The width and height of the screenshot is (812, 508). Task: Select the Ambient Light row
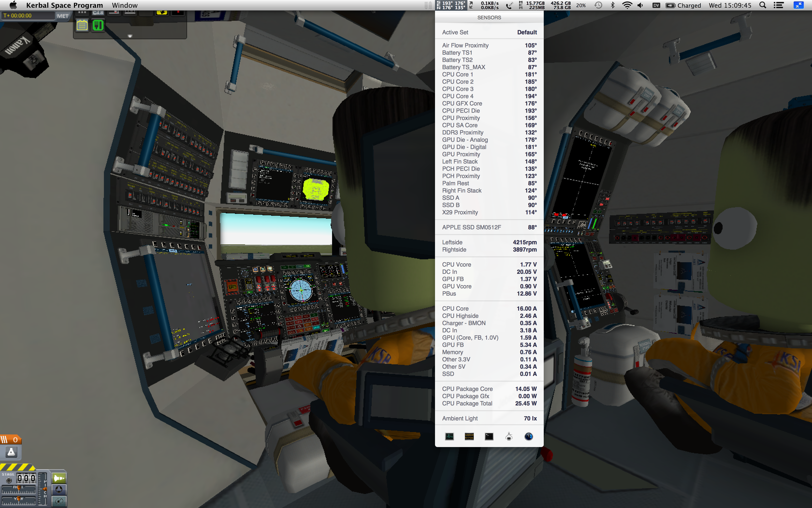coord(489,418)
